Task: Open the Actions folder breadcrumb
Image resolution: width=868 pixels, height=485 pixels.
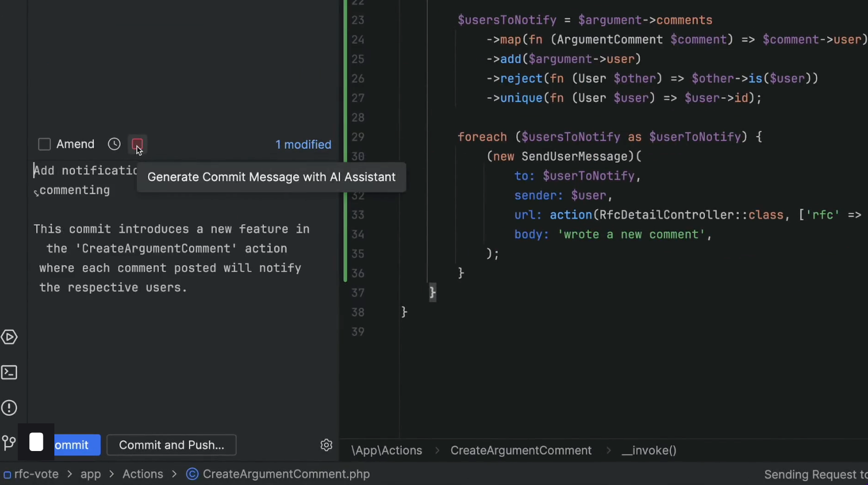Action: pos(143,474)
